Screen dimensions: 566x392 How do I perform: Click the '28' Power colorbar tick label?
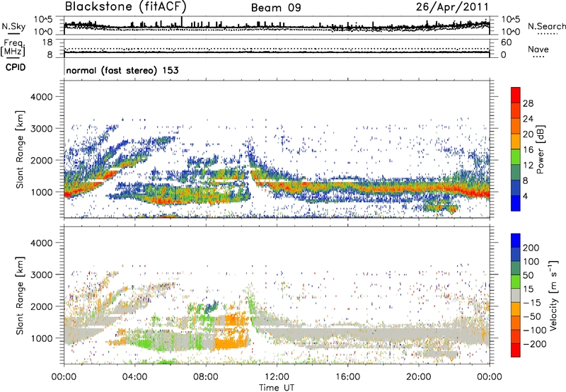(x=528, y=103)
